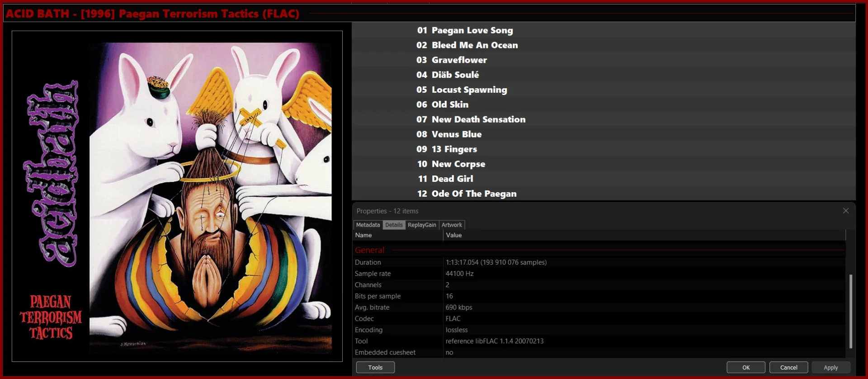Click the Bits per sample row
This screenshot has height=379, width=868.
[x=599, y=296]
